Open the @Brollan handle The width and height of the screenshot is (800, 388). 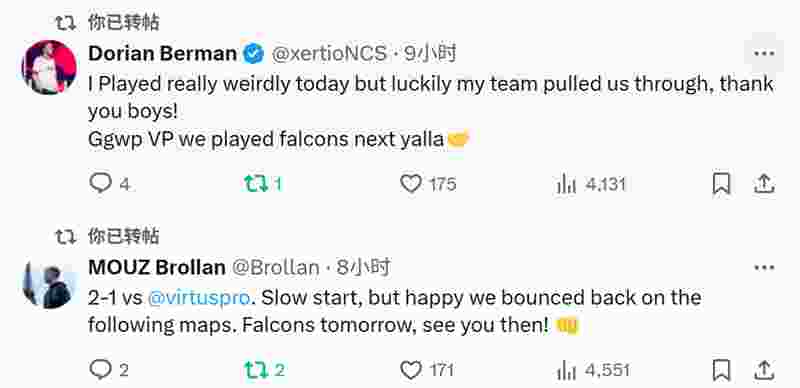276,268
